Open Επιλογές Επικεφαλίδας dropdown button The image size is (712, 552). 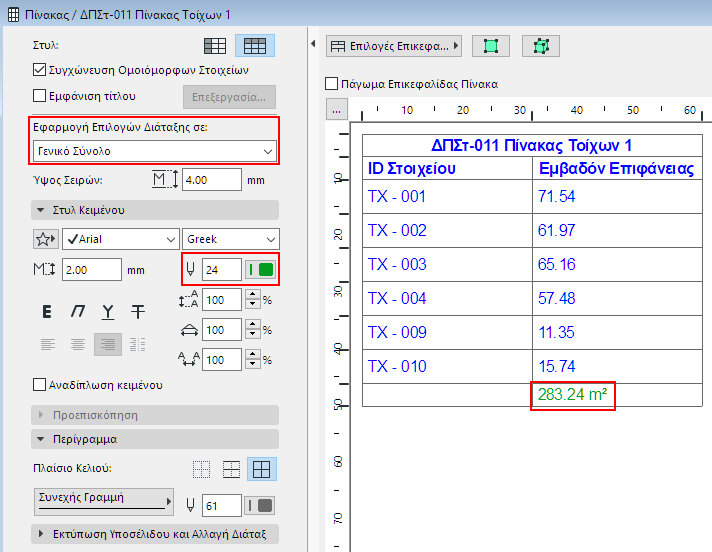point(394,46)
